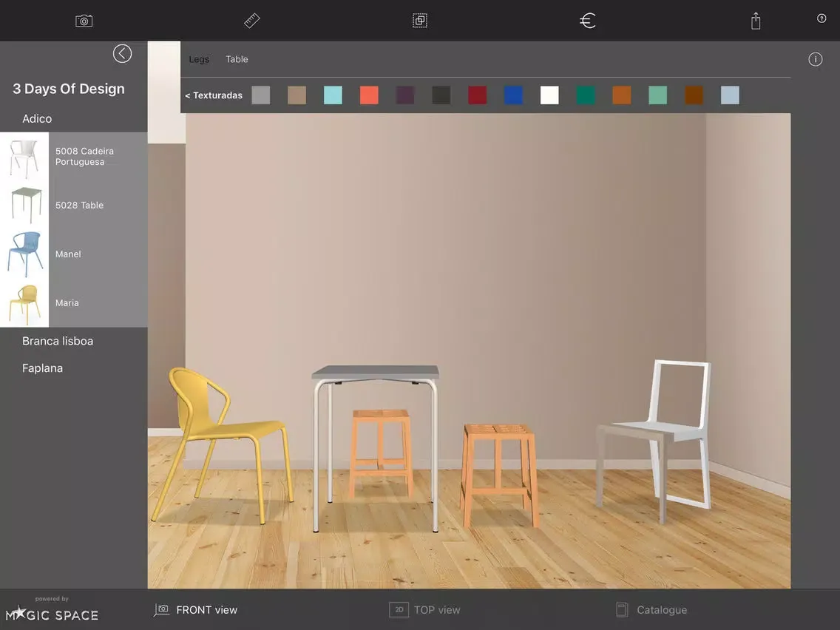
Task: Select the Legs tab
Action: coord(199,59)
